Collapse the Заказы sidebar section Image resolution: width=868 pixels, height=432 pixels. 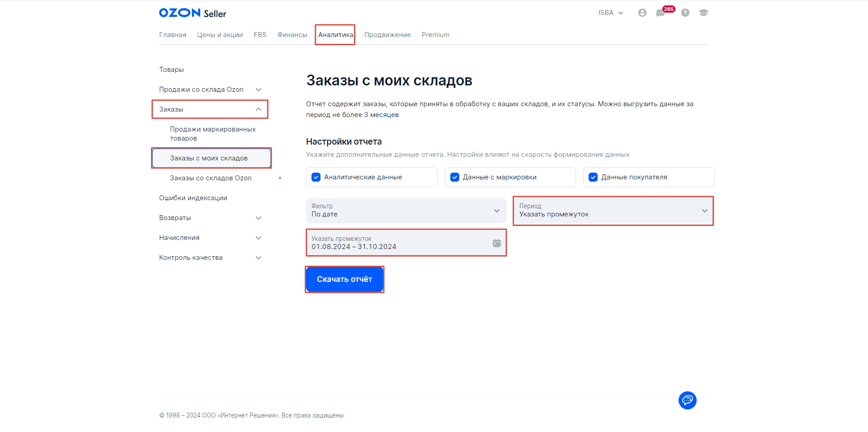pyautogui.click(x=210, y=109)
